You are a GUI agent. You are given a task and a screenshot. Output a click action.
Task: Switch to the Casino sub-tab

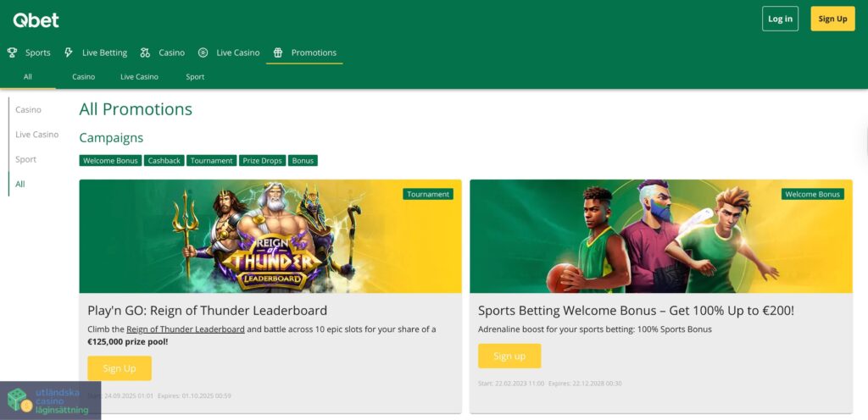84,77
